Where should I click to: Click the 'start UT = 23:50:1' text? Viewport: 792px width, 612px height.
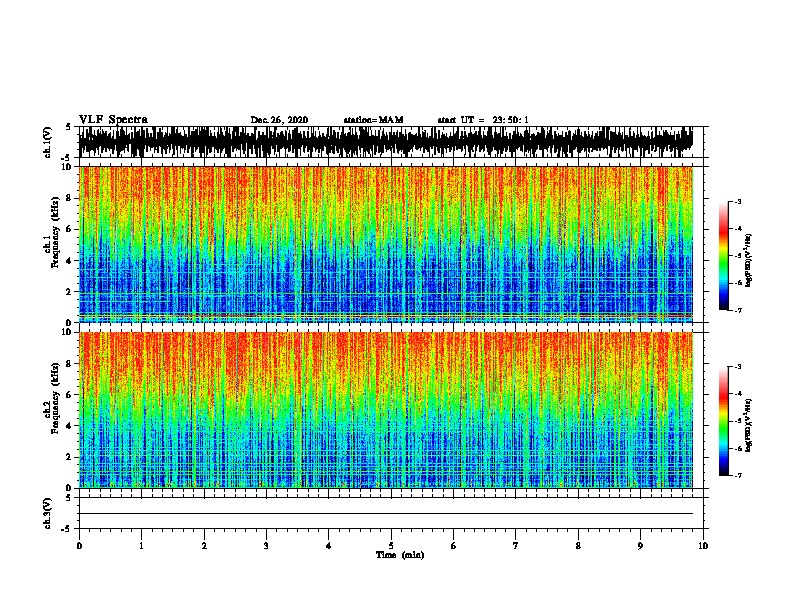483,120
